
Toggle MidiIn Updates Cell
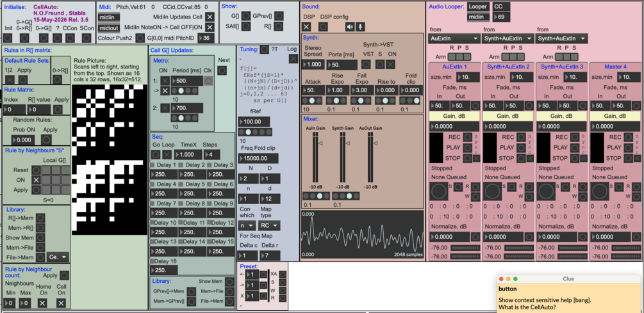[x=210, y=17]
